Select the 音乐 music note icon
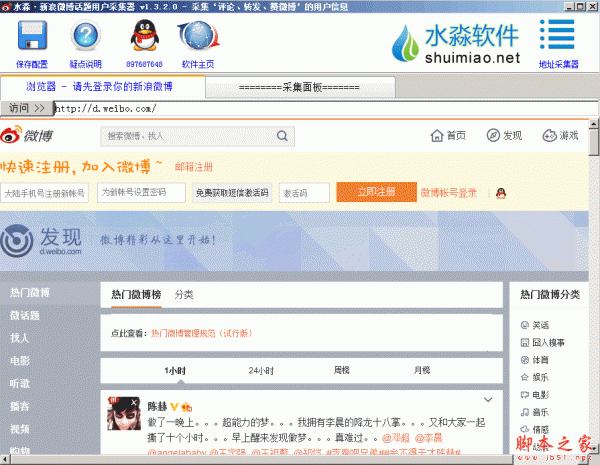 click(524, 412)
